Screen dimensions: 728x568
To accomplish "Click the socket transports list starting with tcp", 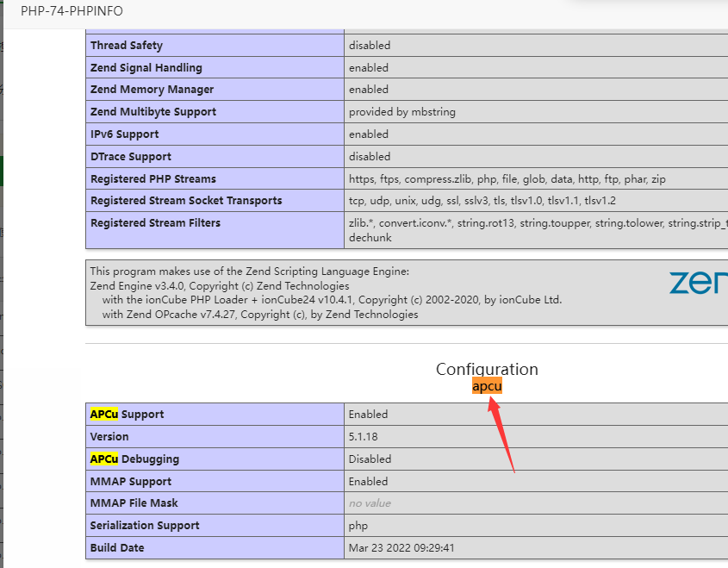I will [x=482, y=201].
